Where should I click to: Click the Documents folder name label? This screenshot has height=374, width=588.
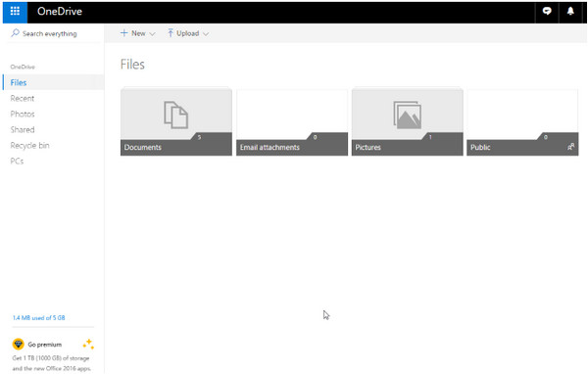pos(142,147)
